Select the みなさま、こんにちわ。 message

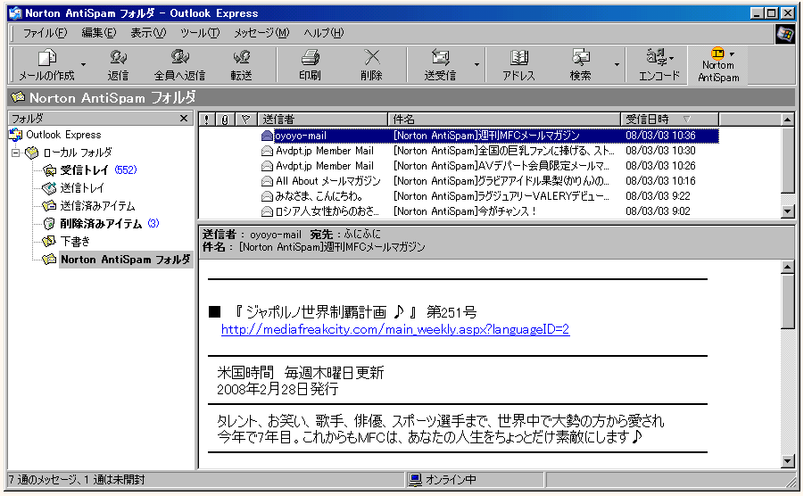click(x=489, y=196)
